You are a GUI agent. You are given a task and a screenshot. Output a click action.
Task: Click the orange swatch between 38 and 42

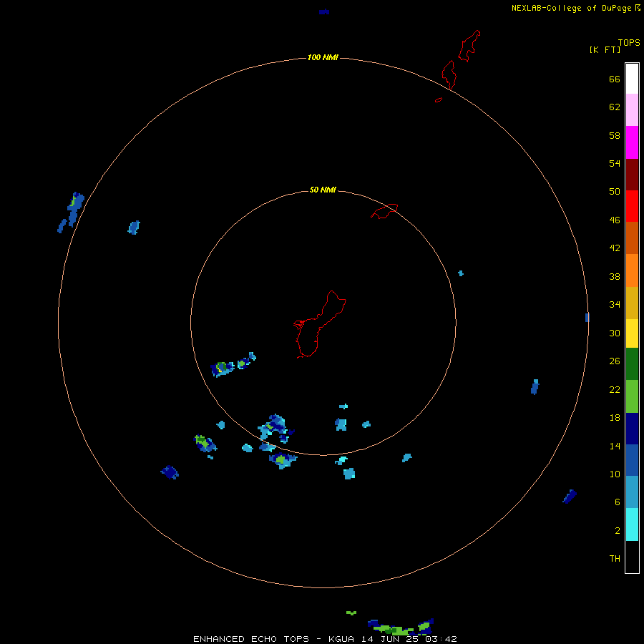(x=632, y=270)
